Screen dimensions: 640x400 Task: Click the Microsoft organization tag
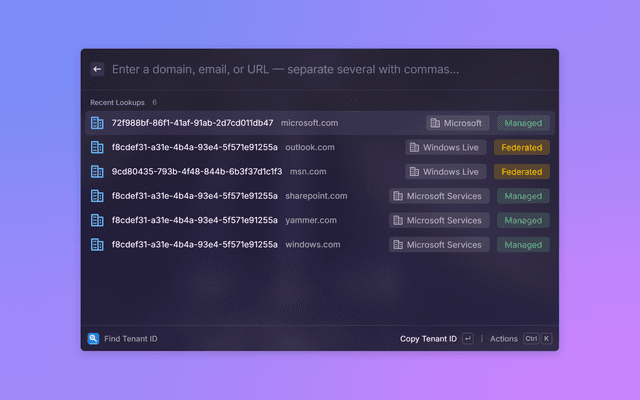[458, 123]
